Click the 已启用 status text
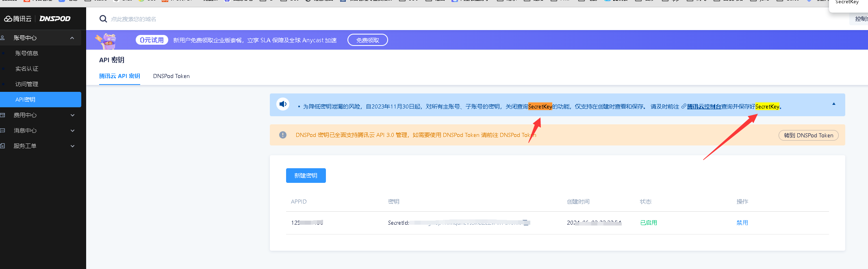Screen dimensions: 868x269 [x=649, y=223]
